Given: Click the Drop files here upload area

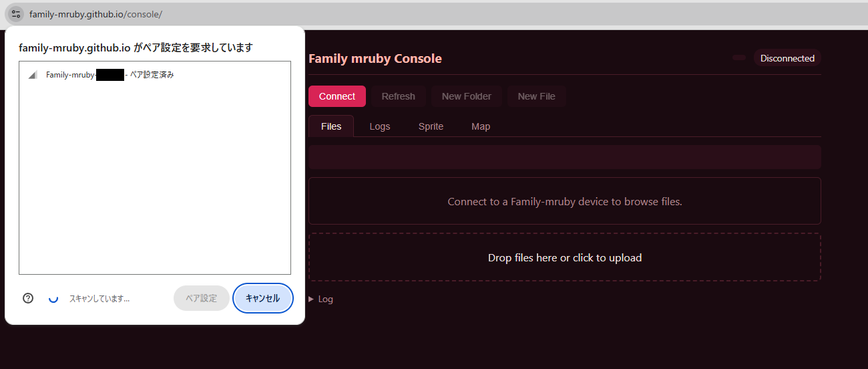Looking at the screenshot, I should (x=565, y=257).
